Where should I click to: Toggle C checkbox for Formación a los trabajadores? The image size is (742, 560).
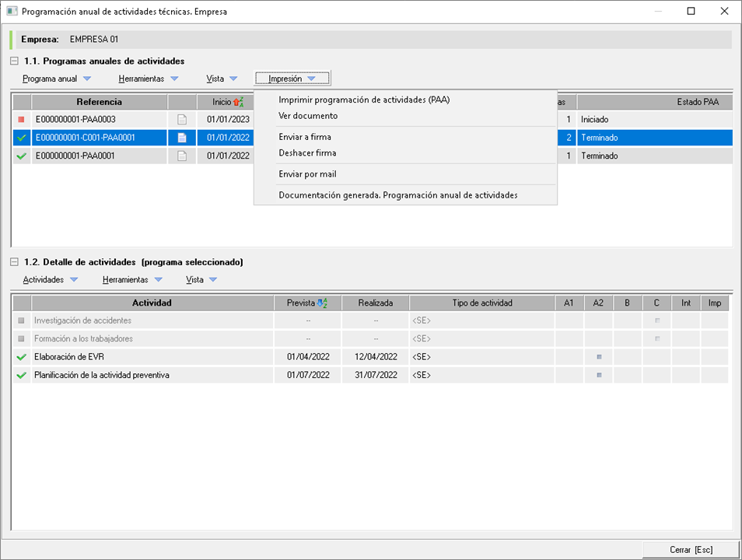pyautogui.click(x=656, y=339)
